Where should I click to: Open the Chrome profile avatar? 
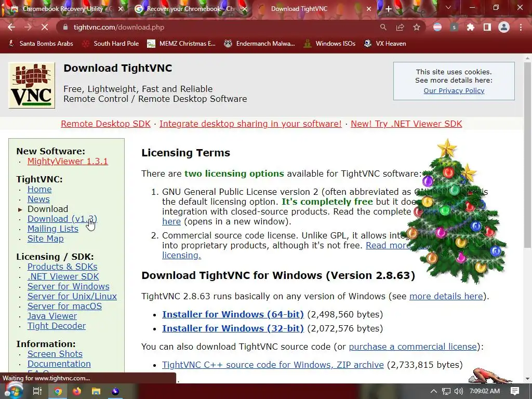(x=504, y=27)
